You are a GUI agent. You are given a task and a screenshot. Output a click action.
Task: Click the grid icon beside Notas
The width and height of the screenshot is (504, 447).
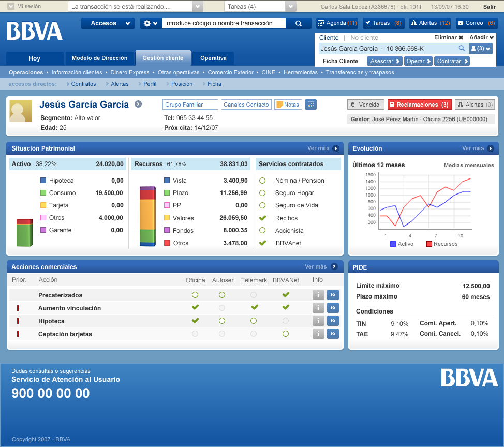310,105
